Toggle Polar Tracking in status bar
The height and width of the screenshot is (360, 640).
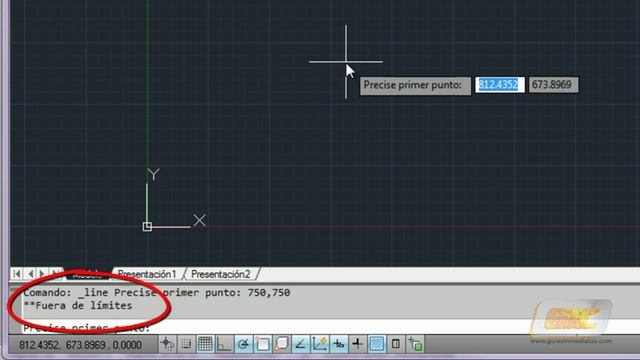243,344
